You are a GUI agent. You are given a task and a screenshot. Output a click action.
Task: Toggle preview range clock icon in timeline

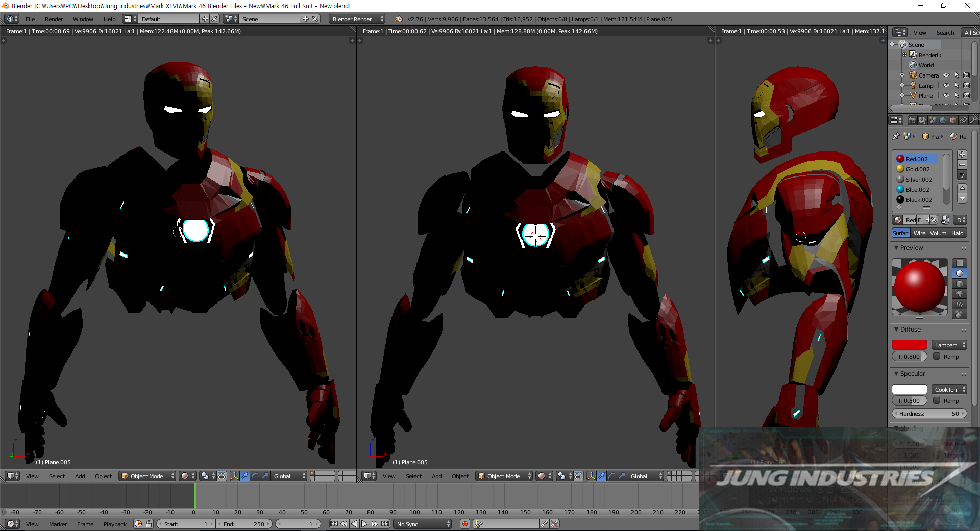138,524
